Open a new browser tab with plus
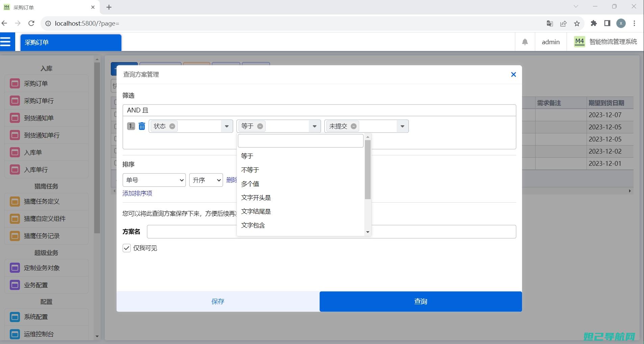The width and height of the screenshot is (644, 344). click(109, 7)
